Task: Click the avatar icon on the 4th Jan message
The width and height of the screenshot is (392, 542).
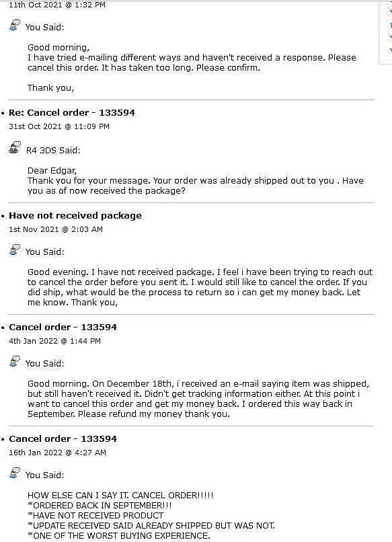Action: [x=15, y=361]
